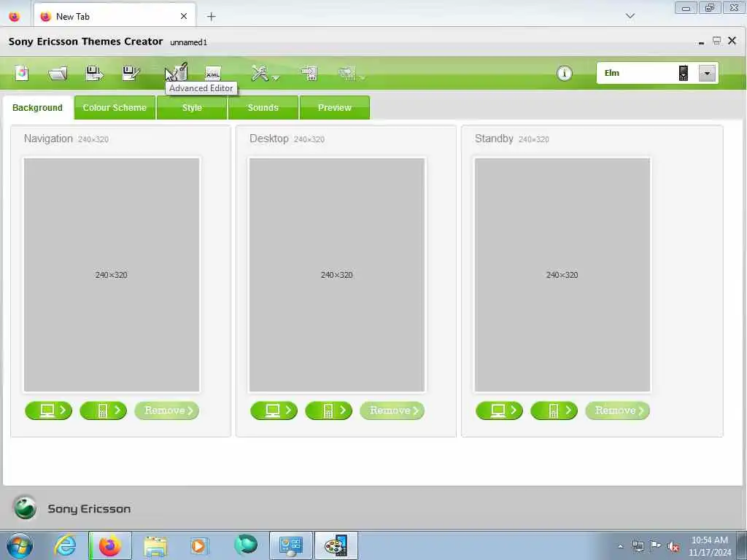Image resolution: width=747 pixels, height=560 pixels.
Task: Select the Standby preview placeholder
Action: 562,275
